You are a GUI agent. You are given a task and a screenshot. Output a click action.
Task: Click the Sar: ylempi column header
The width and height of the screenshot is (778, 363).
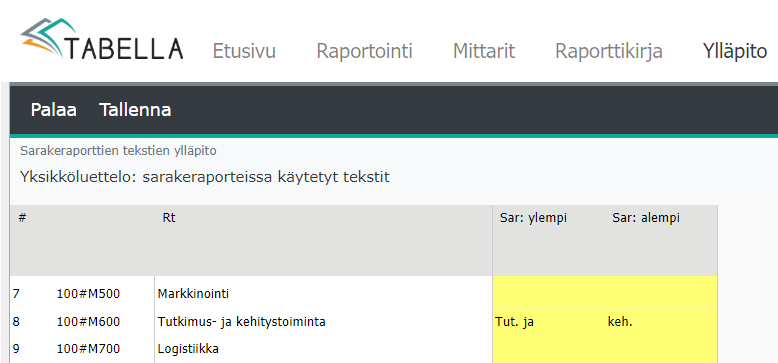click(533, 218)
